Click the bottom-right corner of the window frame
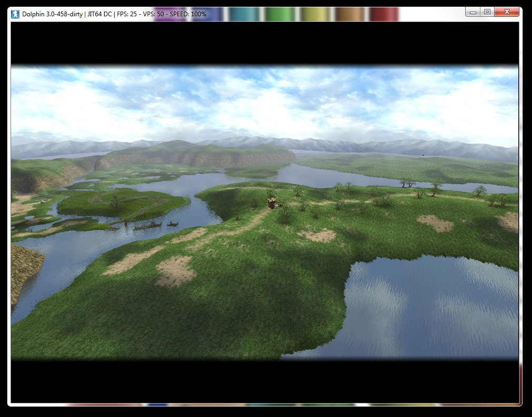 coord(520,405)
